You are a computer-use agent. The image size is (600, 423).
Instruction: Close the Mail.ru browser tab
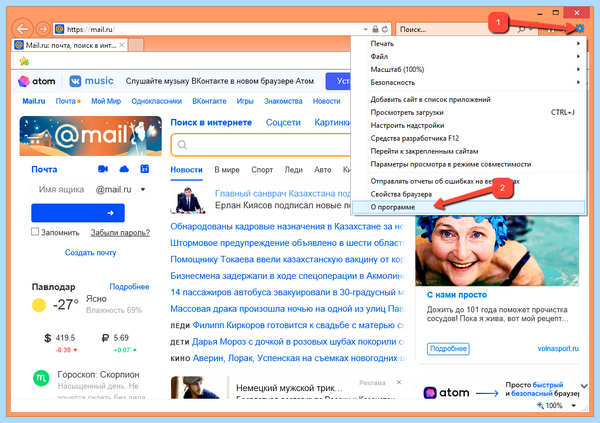click(x=122, y=45)
